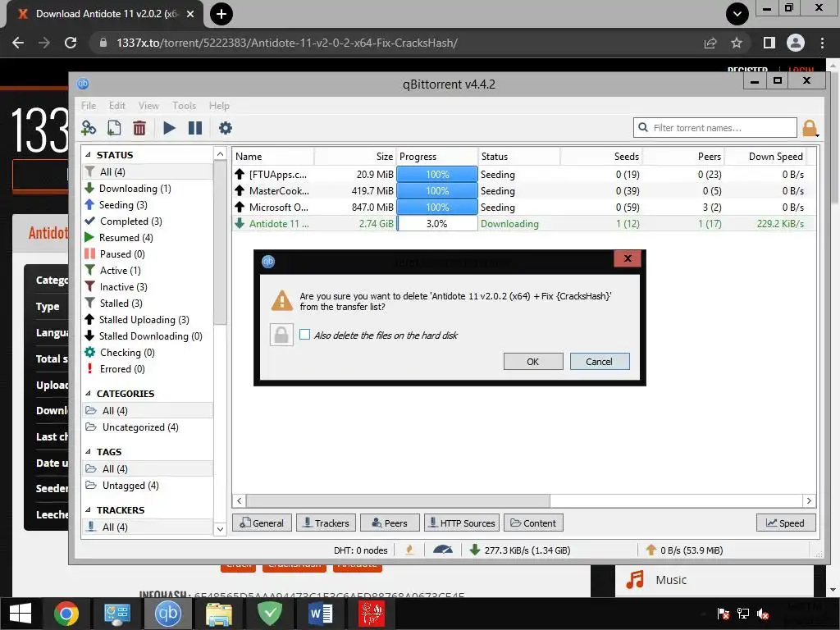This screenshot has height=630, width=840.
Task: Open the Chrome tab search dropdown arrow
Action: pyautogui.click(x=737, y=14)
